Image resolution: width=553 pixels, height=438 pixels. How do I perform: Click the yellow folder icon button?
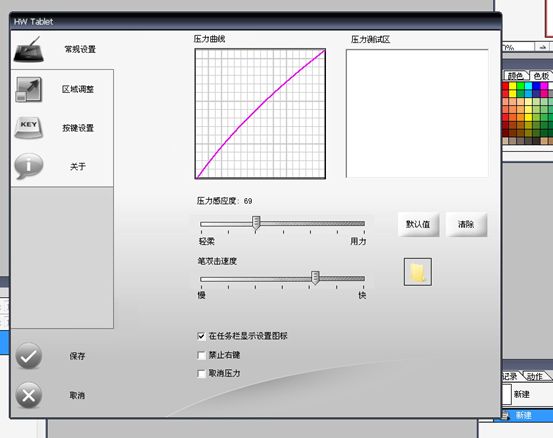pyautogui.click(x=418, y=272)
